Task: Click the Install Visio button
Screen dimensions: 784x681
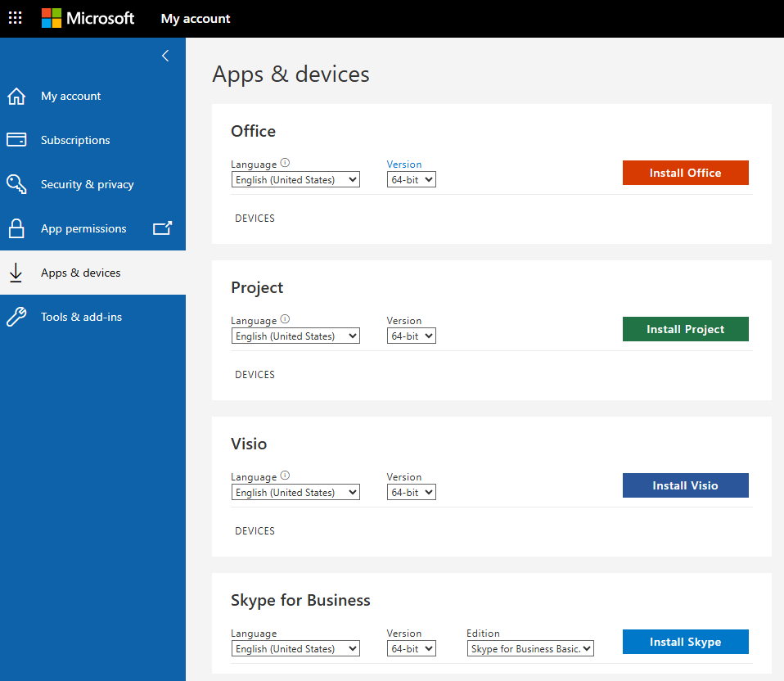Action: pyautogui.click(x=686, y=485)
